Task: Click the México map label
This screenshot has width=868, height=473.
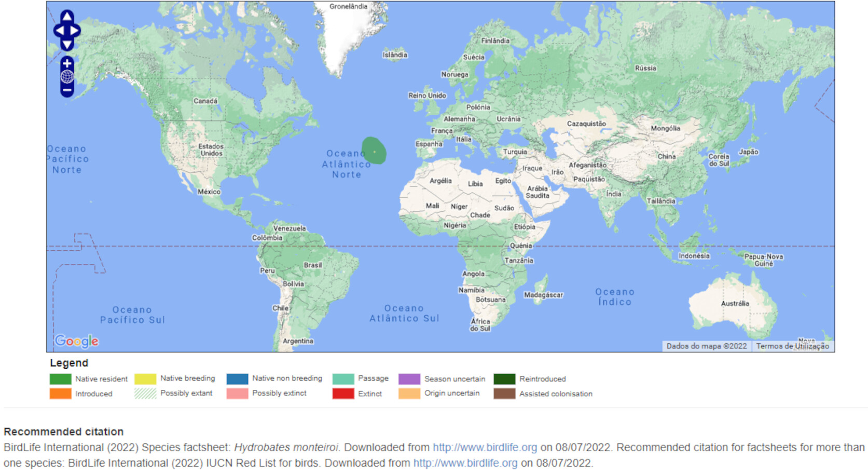Action: click(209, 192)
